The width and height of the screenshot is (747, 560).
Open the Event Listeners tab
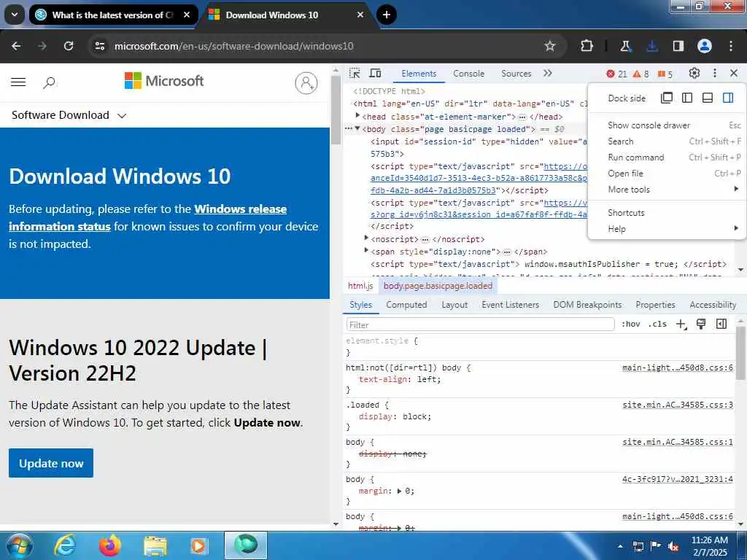click(x=510, y=305)
